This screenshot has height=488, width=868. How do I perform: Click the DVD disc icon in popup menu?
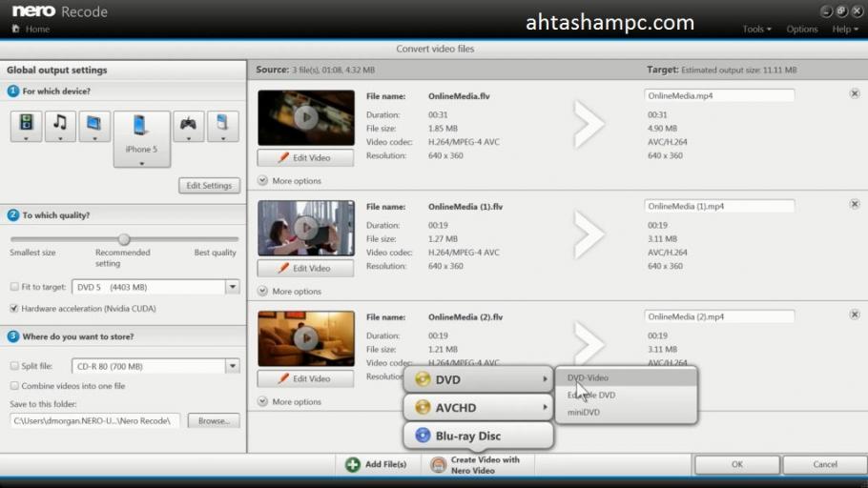point(423,379)
